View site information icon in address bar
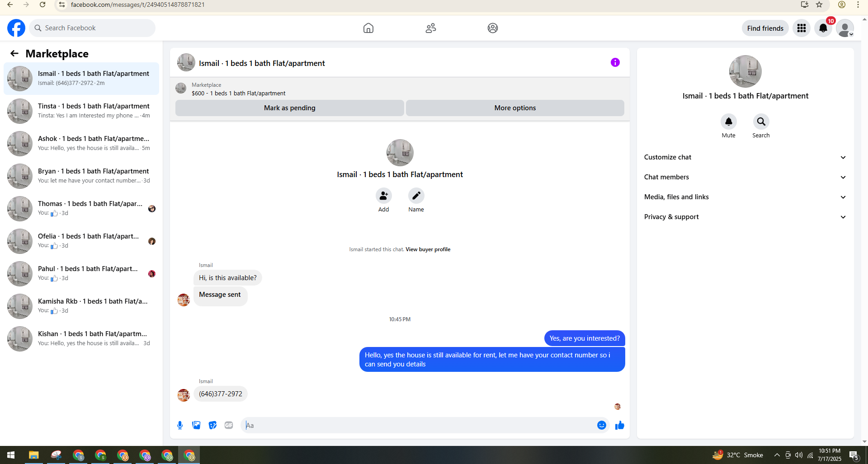Screen dimensions: 868x464 [62, 5]
